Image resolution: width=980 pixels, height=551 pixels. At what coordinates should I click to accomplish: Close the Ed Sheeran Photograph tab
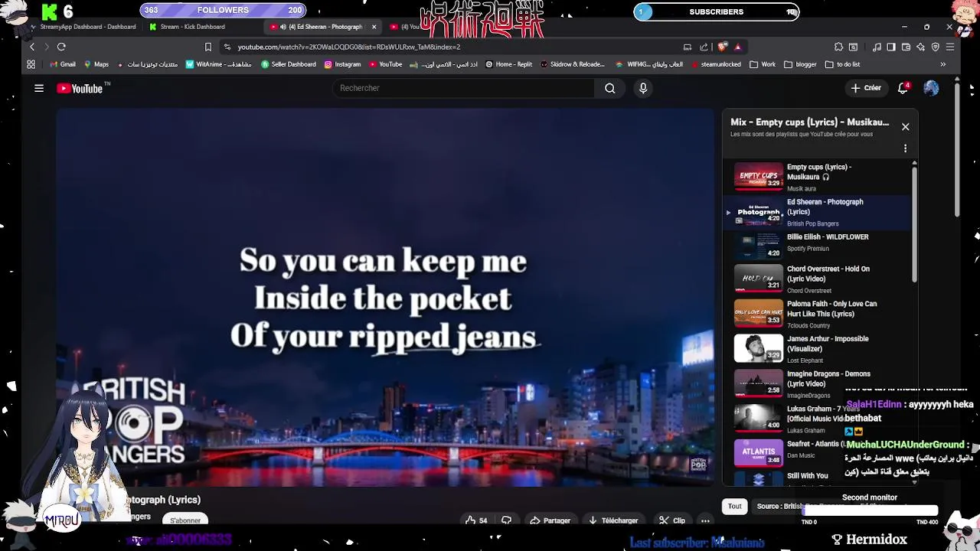click(x=374, y=27)
